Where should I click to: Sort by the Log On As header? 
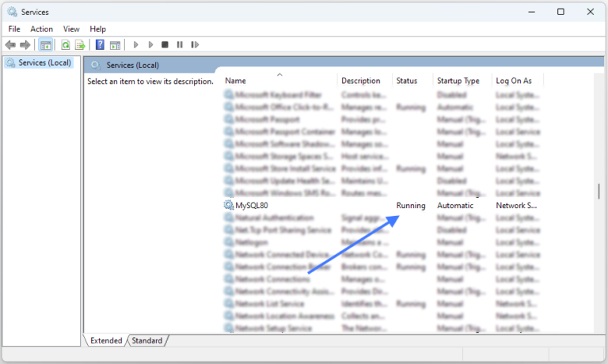click(x=518, y=81)
